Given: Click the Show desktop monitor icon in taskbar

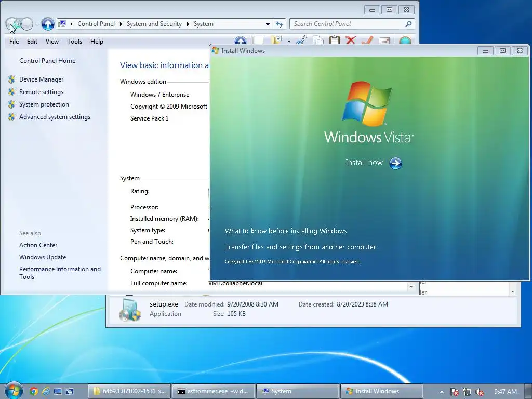Looking at the screenshot, I should coord(58,391).
